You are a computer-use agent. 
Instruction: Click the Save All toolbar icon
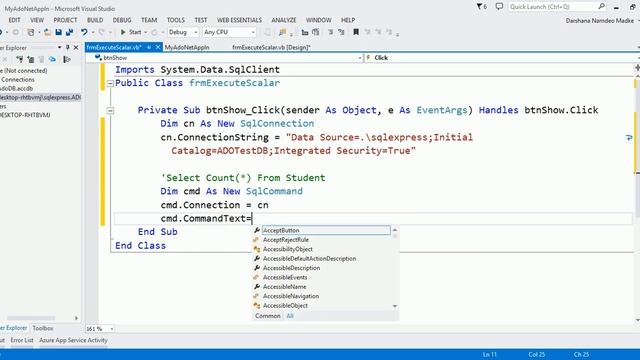[69, 32]
